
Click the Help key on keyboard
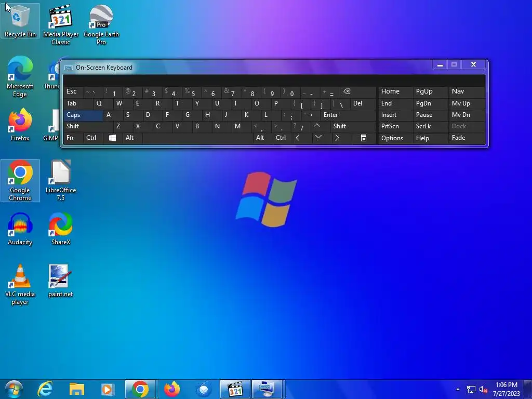(x=431, y=138)
